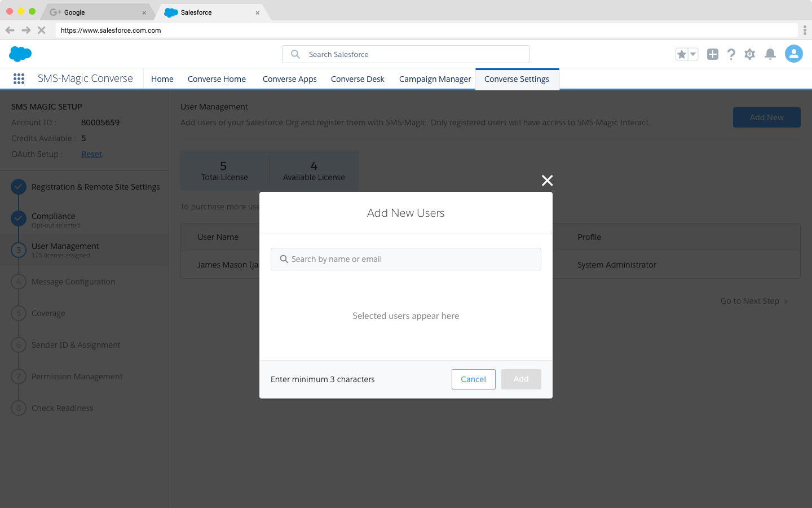Click the browser back arrow
Viewport: 812px width, 508px height.
click(x=10, y=30)
